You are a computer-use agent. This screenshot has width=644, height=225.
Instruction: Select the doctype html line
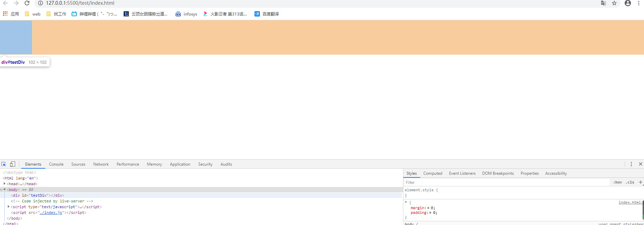pos(20,172)
